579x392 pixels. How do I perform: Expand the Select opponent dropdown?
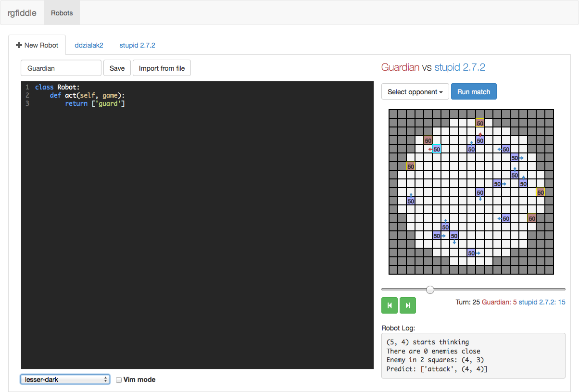pyautogui.click(x=415, y=92)
